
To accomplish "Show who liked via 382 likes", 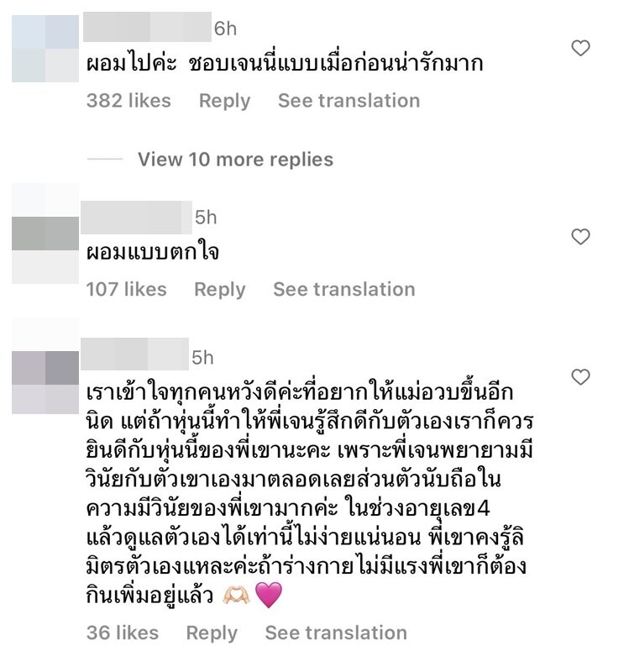I will click(128, 101).
